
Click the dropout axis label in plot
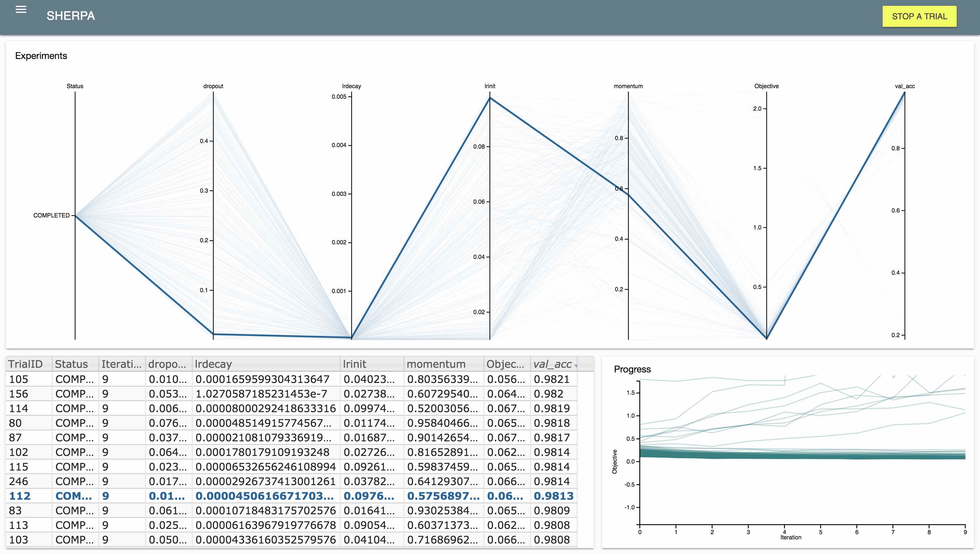click(x=213, y=86)
